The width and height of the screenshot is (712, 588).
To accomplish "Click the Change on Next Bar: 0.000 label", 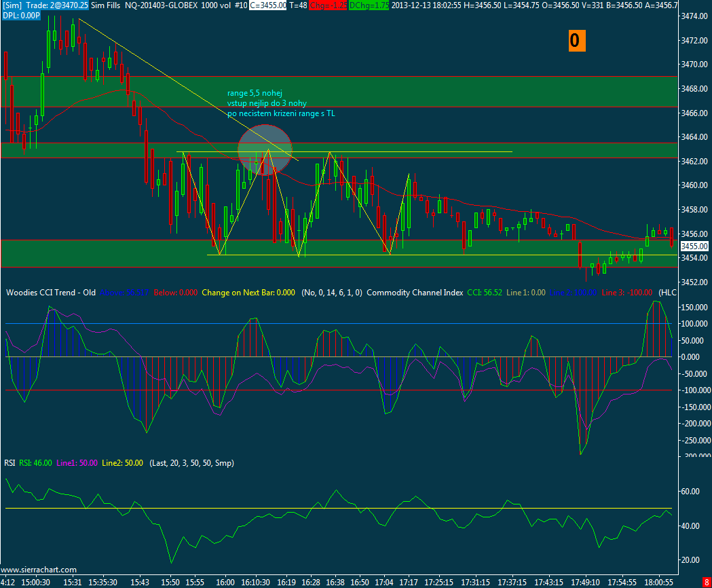I will (248, 293).
